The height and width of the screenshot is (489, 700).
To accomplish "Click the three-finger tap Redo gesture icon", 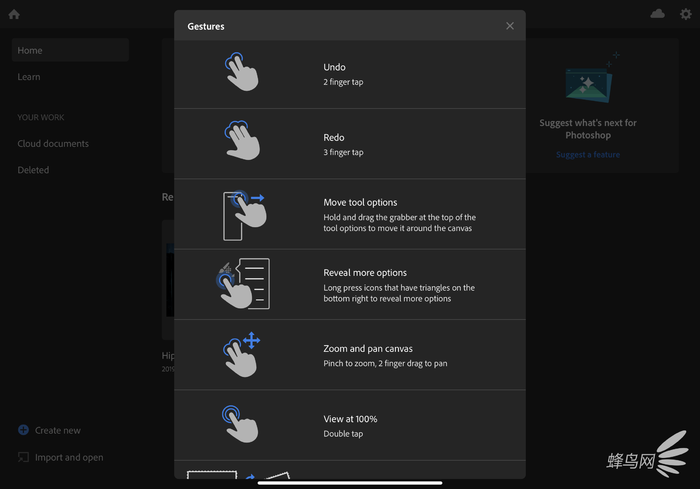I will (242, 140).
